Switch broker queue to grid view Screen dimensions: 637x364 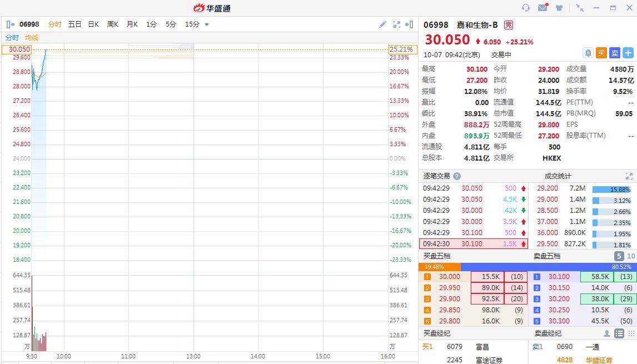(631, 333)
